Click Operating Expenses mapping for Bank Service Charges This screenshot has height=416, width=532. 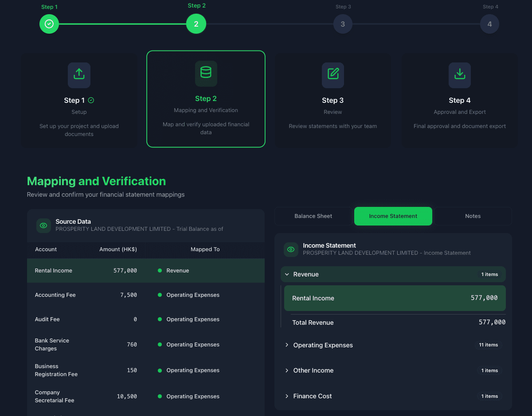point(189,345)
